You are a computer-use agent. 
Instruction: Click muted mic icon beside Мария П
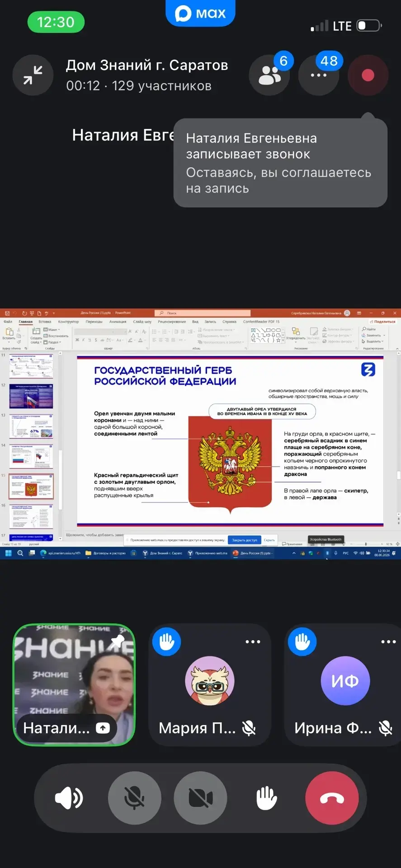point(249,728)
